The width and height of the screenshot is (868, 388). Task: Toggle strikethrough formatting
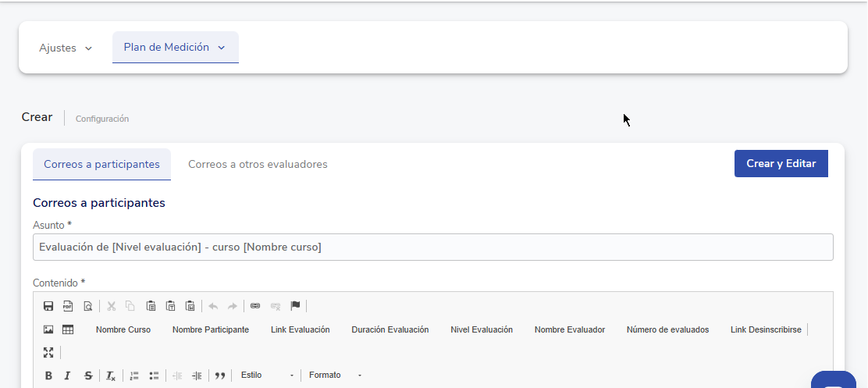pos(87,376)
